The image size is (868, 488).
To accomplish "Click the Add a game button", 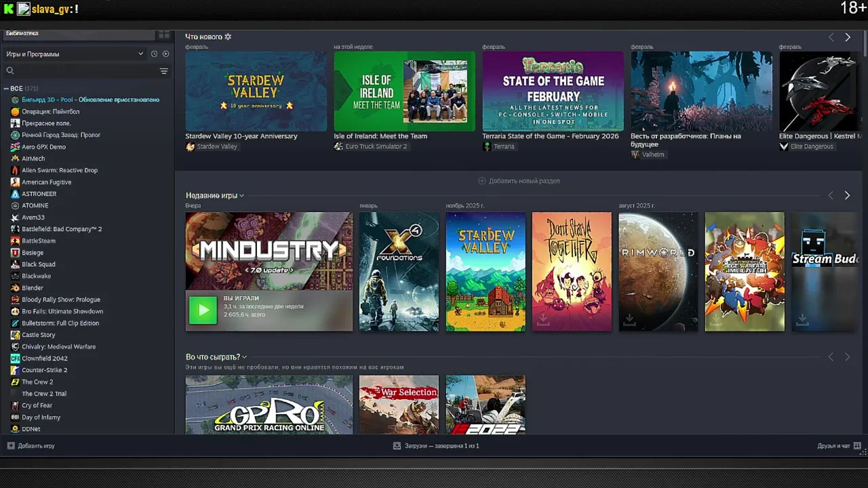I will (31, 446).
